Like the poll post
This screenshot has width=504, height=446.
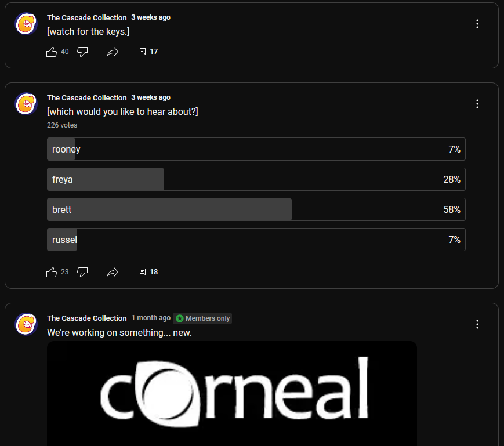pos(52,272)
